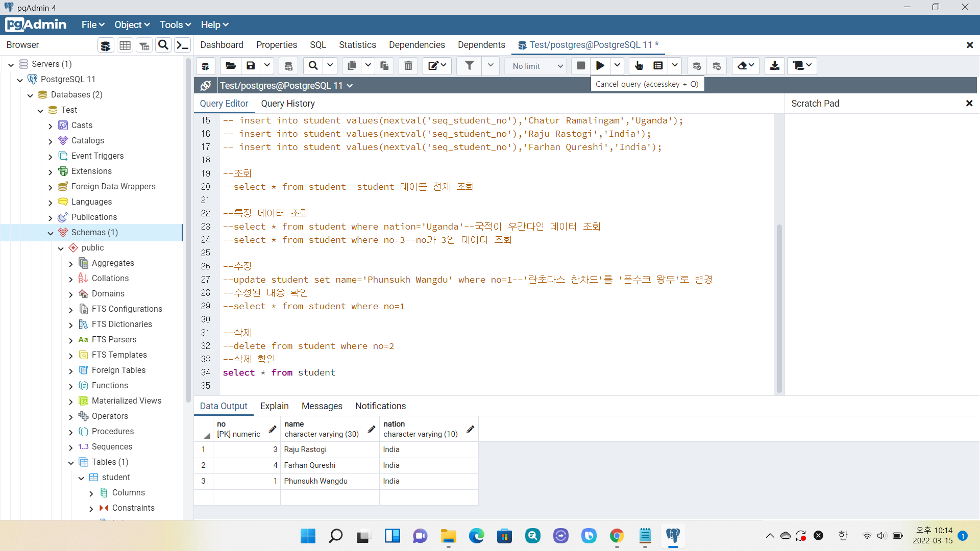Open the Query Tool icon in Browser panel
Viewport: 980px width, 551px height.
[106, 45]
